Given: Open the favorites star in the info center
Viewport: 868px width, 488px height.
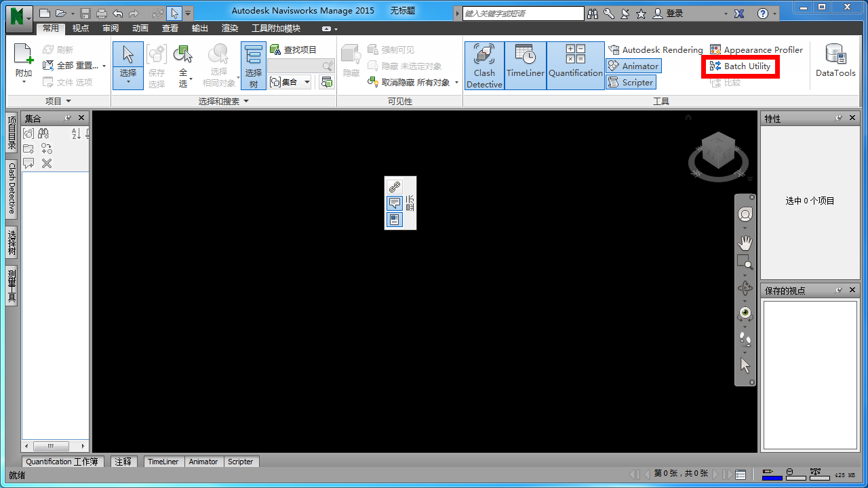Looking at the screenshot, I should click(641, 14).
